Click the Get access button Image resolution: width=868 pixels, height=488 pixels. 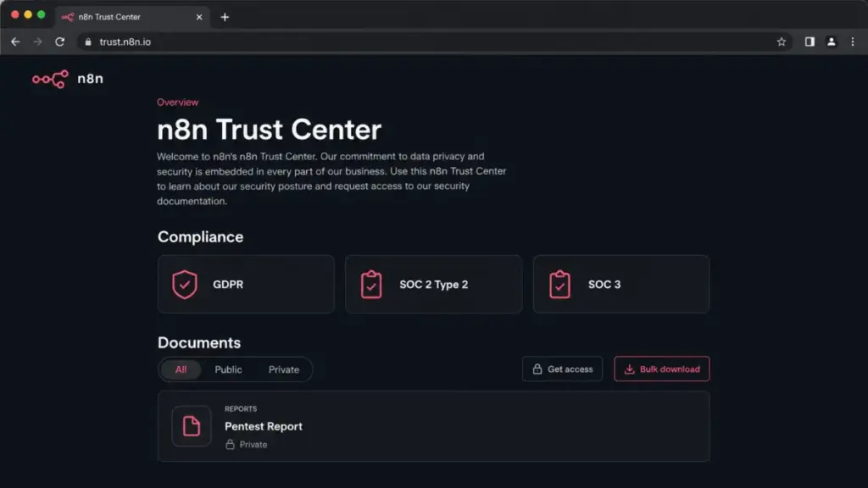[563, 369]
